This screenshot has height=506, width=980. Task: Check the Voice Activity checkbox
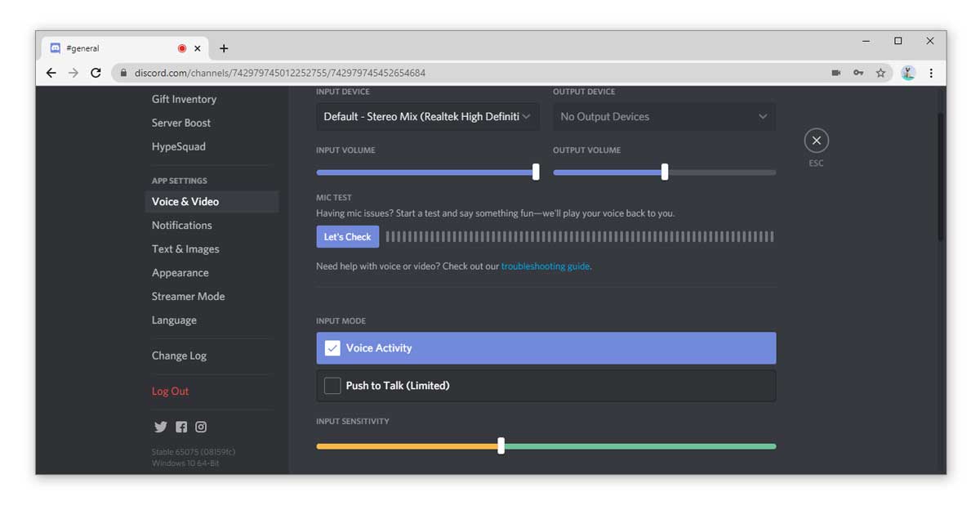pos(332,348)
